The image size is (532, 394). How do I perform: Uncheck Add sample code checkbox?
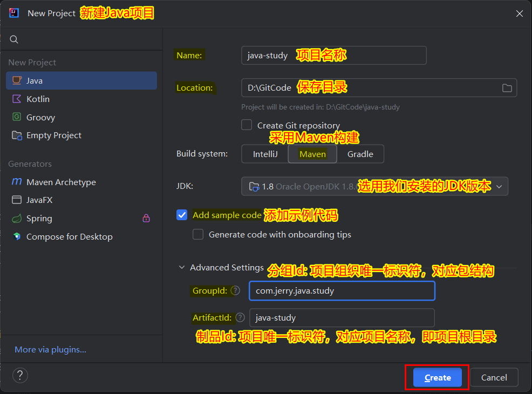pyautogui.click(x=182, y=215)
